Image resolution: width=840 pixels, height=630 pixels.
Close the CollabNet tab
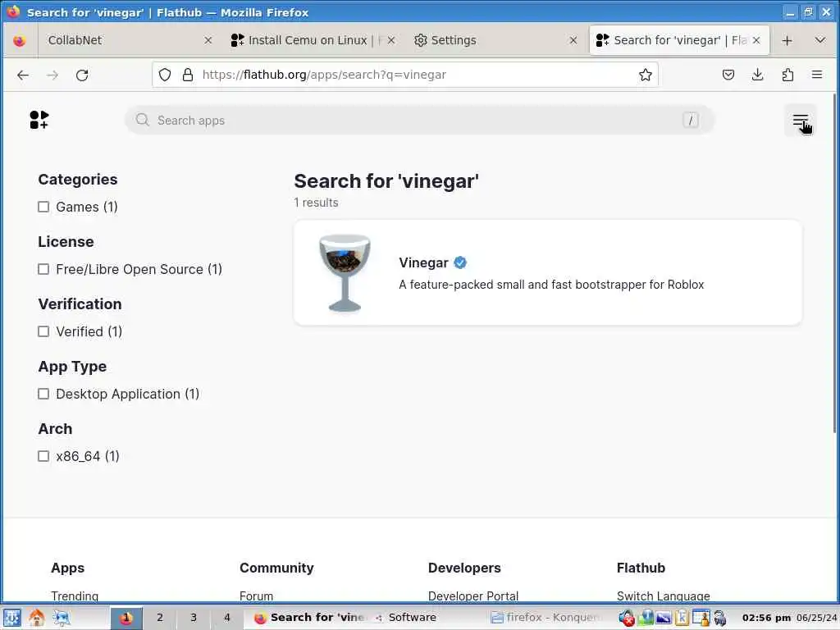pos(208,40)
